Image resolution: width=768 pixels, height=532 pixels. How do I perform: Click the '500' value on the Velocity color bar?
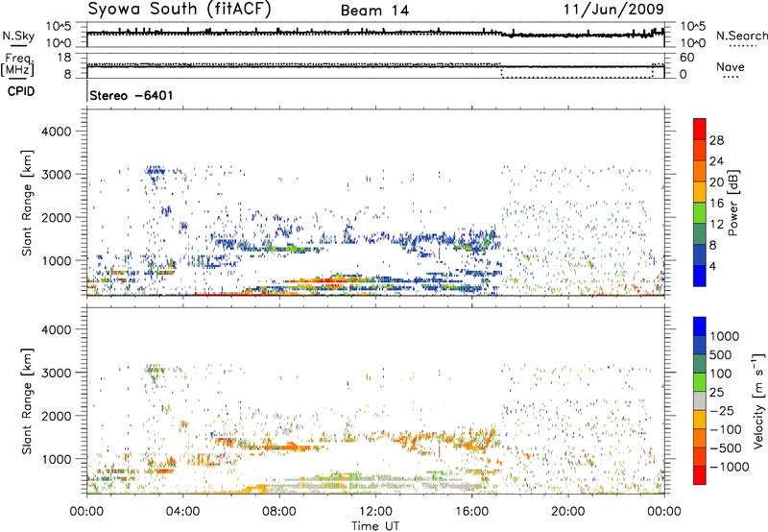pos(721,355)
